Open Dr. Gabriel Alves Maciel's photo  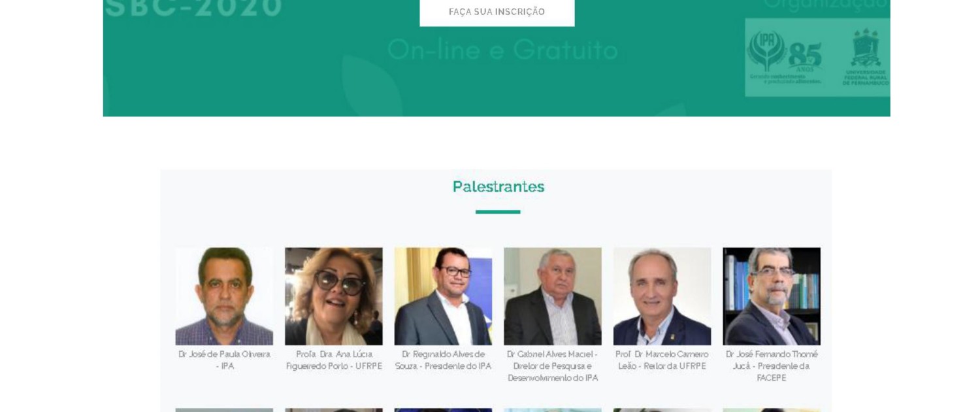click(553, 296)
